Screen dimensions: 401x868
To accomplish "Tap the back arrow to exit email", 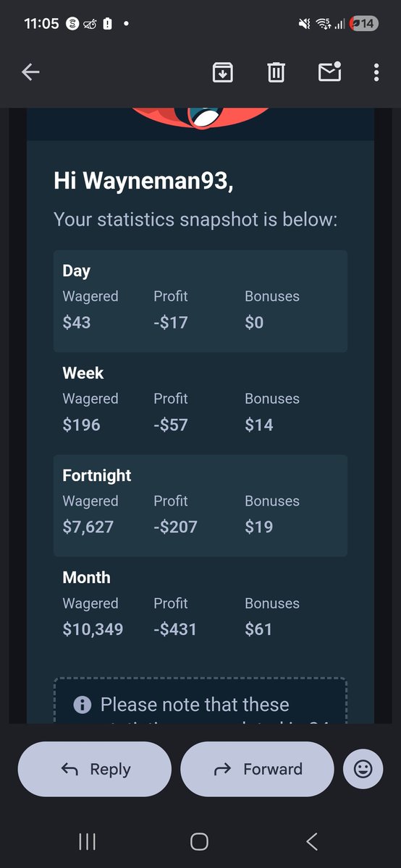I will coord(30,72).
